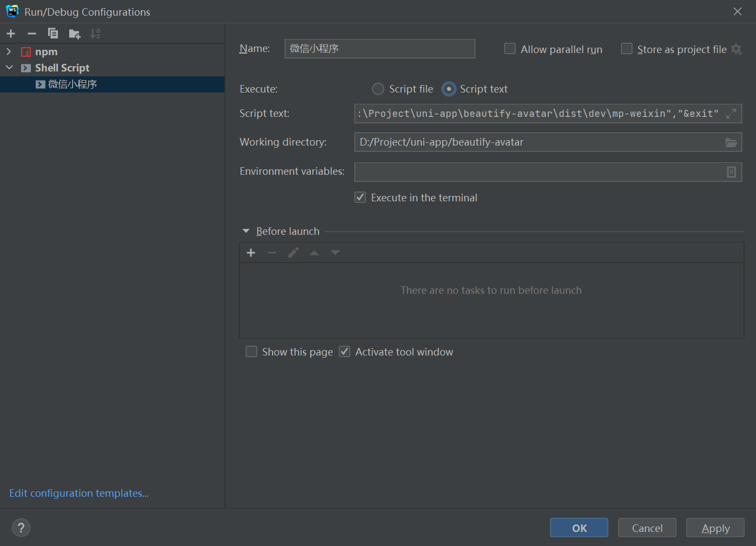Collapse the Before launch section

click(246, 231)
